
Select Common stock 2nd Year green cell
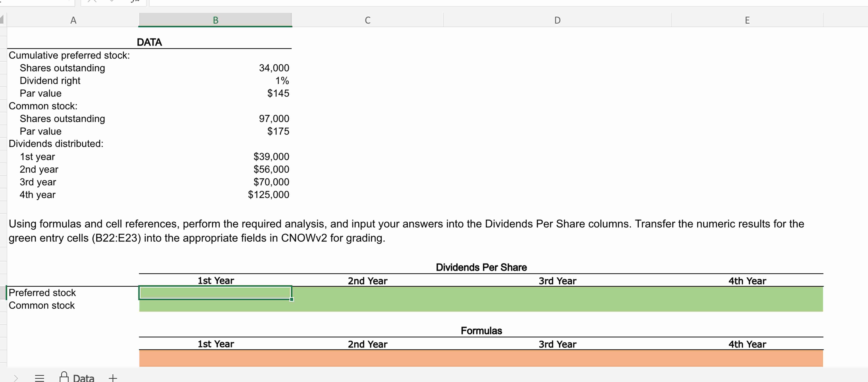[x=367, y=305]
